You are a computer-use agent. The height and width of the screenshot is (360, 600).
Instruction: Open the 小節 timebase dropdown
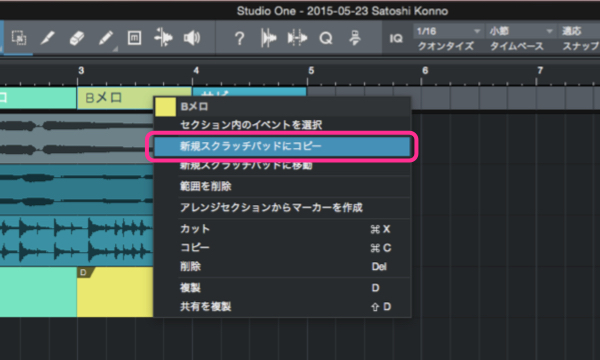[x=521, y=31]
